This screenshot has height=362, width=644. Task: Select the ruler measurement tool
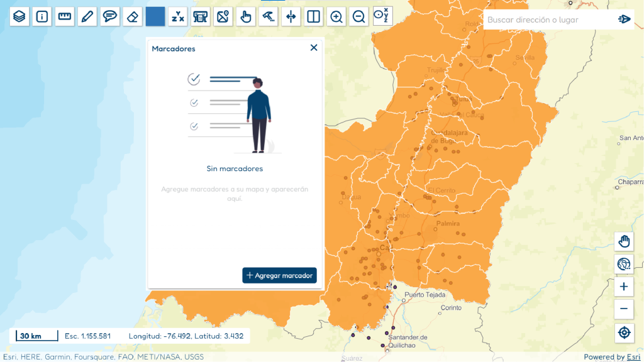(65, 17)
